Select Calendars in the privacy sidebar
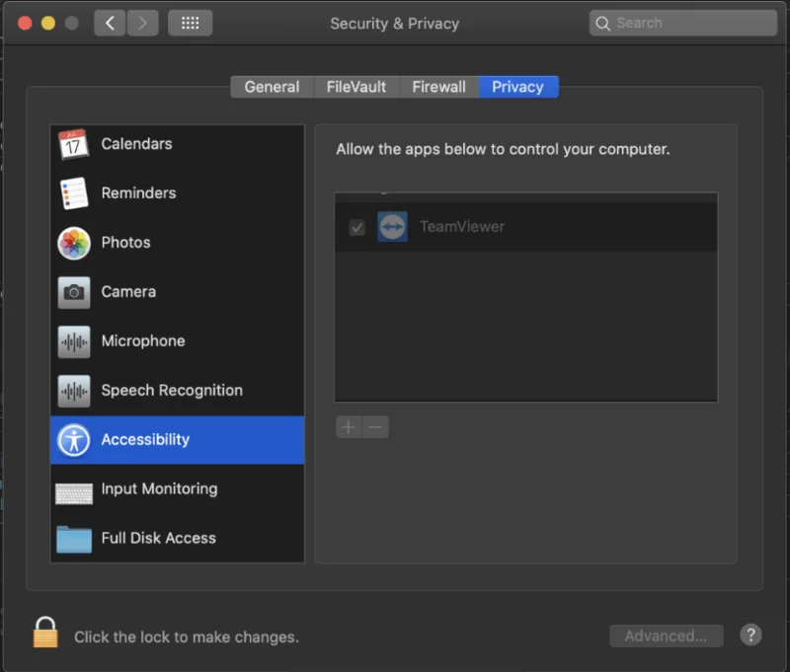 (x=135, y=144)
